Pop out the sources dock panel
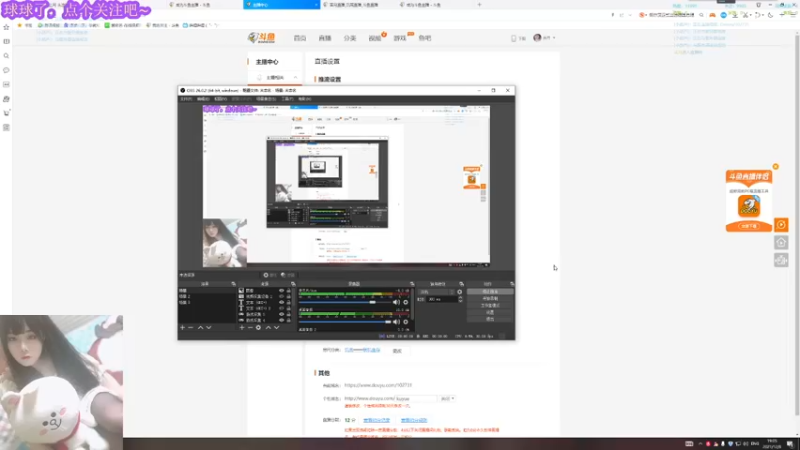 click(x=293, y=284)
